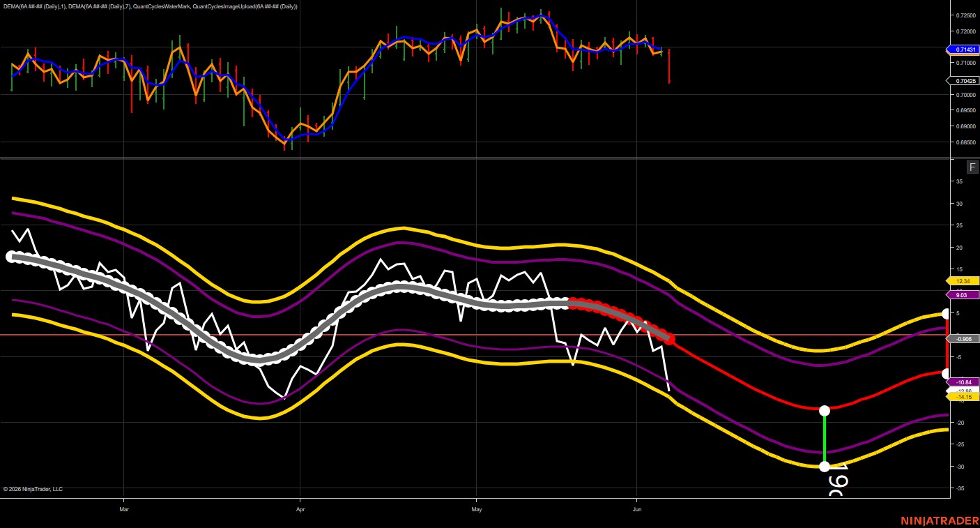Click the white dot at cycle line start

[10, 257]
